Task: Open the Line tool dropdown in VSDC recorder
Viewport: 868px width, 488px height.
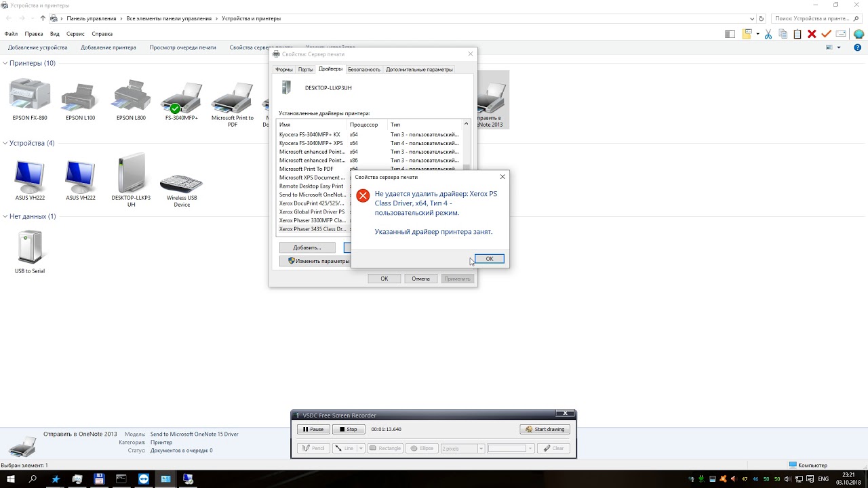Action: point(361,448)
